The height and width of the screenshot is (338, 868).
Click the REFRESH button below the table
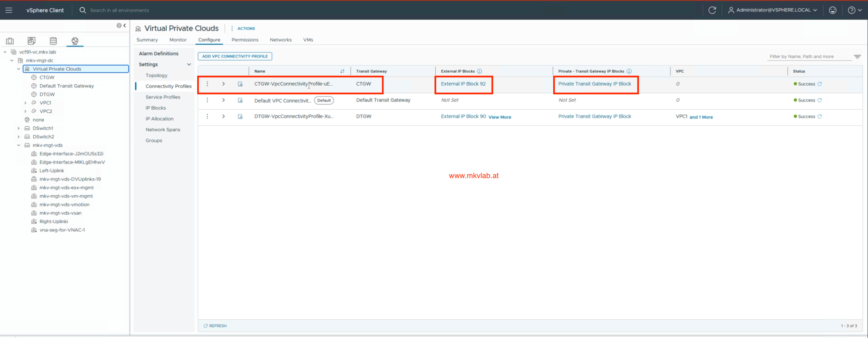pos(215,325)
